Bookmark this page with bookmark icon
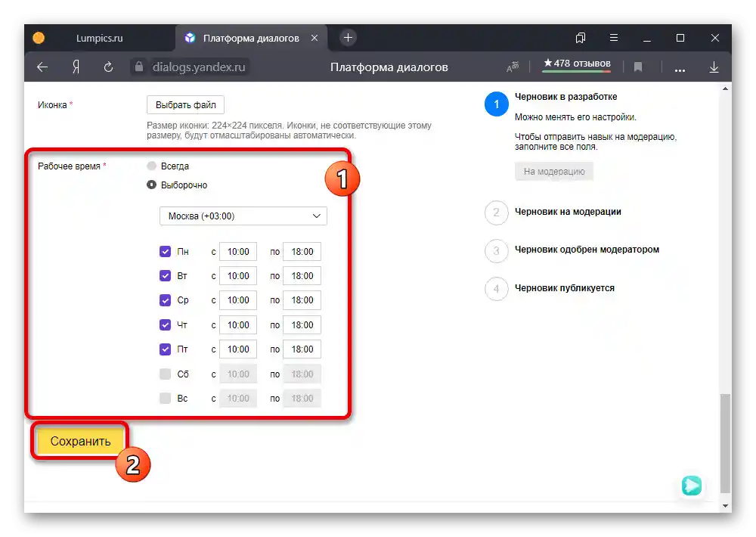756x537 pixels. pos(638,67)
